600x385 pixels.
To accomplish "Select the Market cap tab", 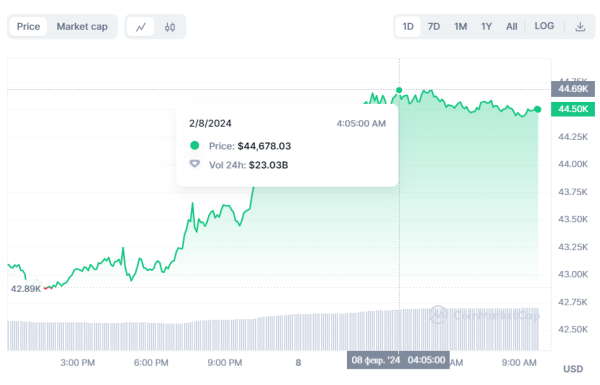I will coord(82,26).
